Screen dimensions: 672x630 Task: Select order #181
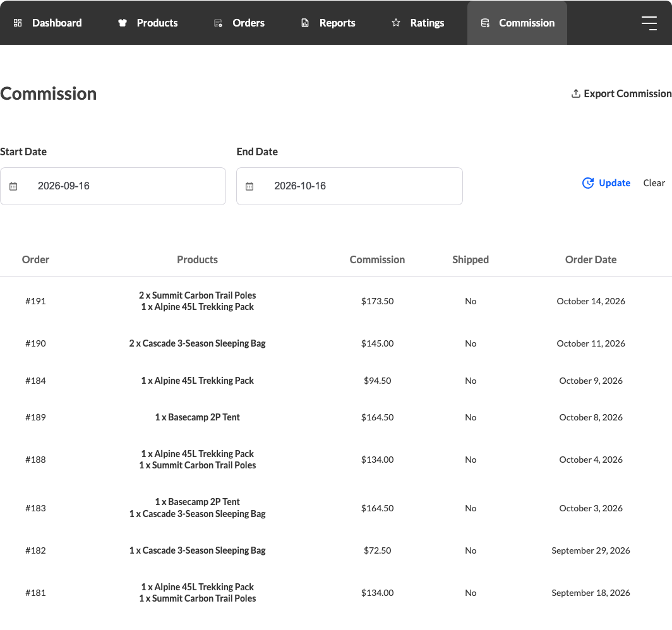coord(35,593)
